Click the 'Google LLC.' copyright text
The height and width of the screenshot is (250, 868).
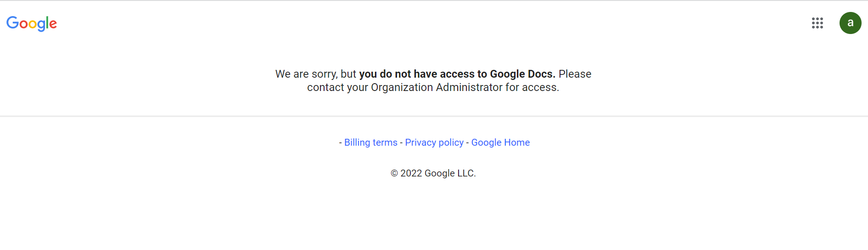click(450, 173)
